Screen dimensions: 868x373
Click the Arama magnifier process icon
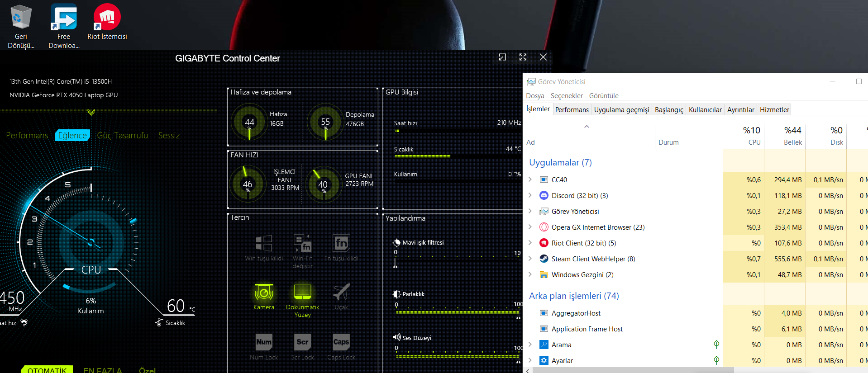tap(544, 345)
